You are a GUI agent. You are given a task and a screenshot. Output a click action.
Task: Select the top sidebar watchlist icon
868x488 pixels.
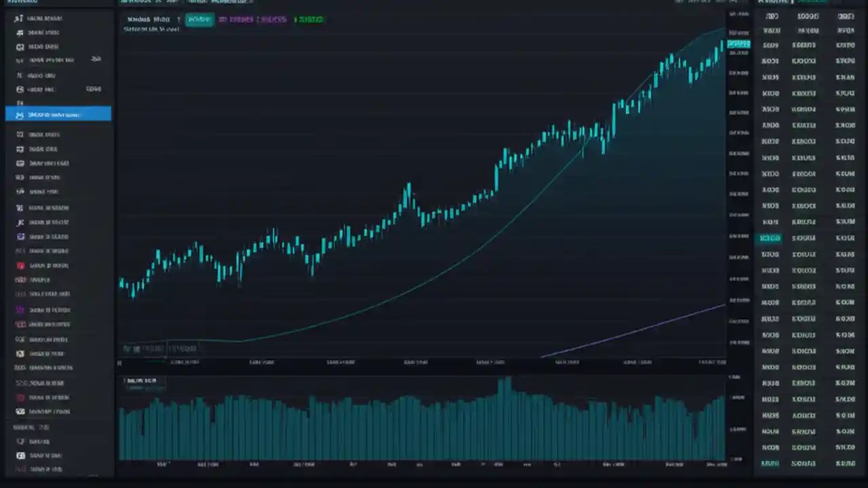pyautogui.click(x=19, y=18)
